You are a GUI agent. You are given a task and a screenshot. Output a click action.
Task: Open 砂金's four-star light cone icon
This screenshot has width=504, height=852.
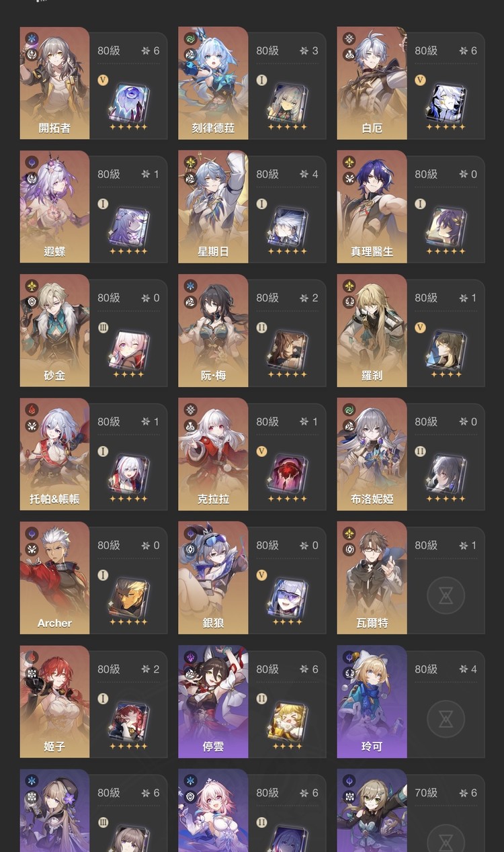[128, 350]
